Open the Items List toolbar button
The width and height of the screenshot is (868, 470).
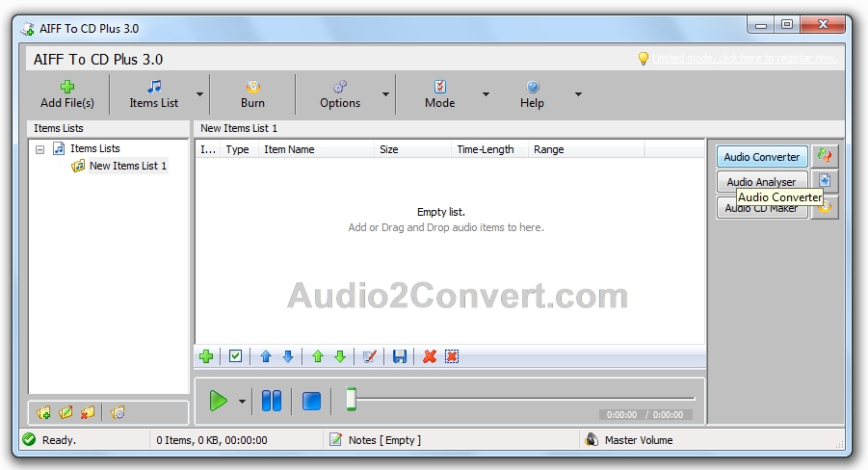pyautogui.click(x=153, y=94)
